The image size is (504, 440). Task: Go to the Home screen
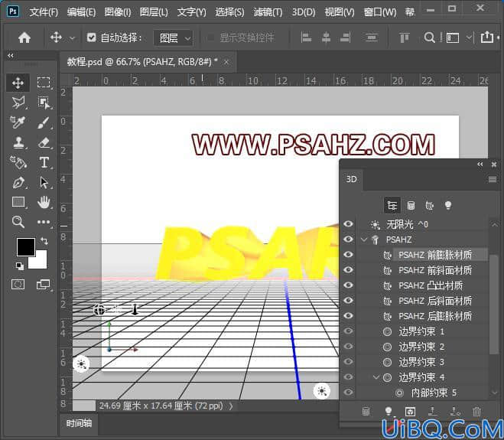24,37
